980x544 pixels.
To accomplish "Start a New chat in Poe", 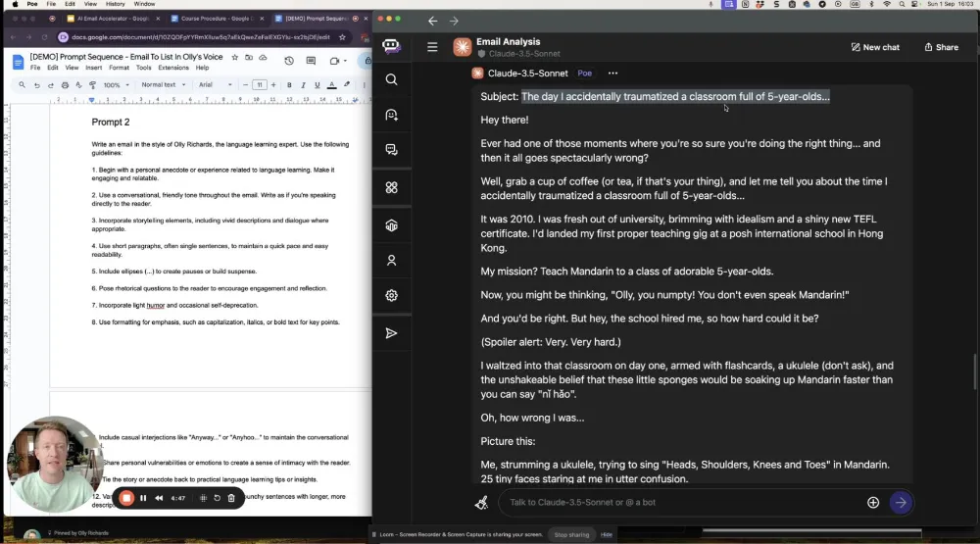I will pyautogui.click(x=874, y=47).
